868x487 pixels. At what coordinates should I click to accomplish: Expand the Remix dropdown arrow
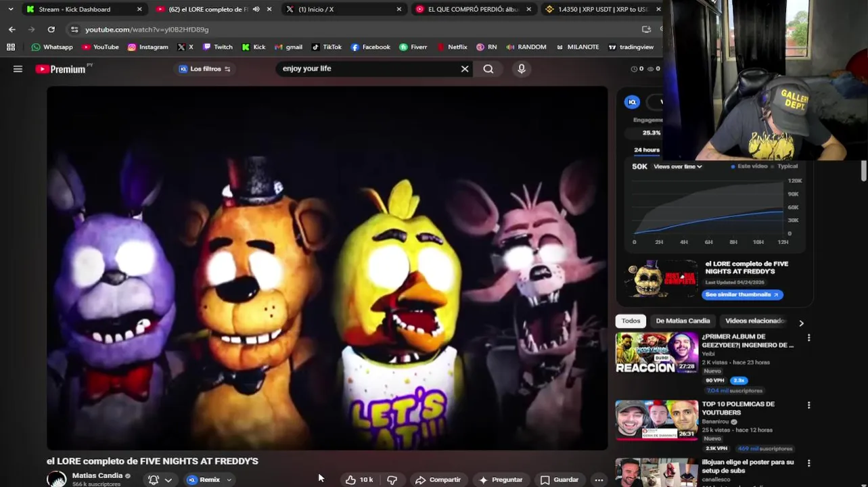pos(229,480)
